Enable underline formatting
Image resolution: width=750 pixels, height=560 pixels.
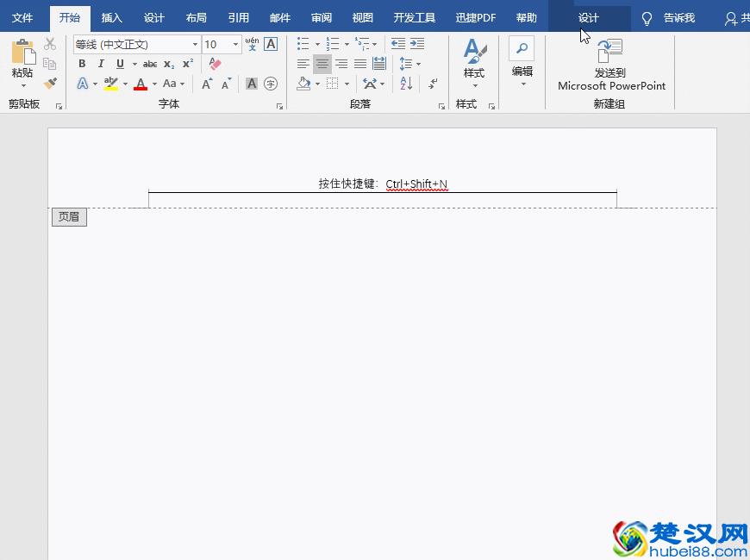click(121, 64)
